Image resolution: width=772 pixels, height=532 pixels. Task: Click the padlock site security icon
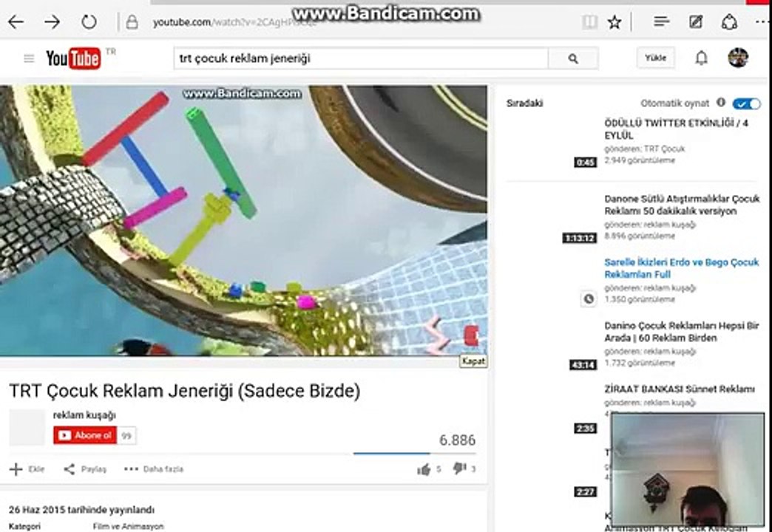point(132,21)
